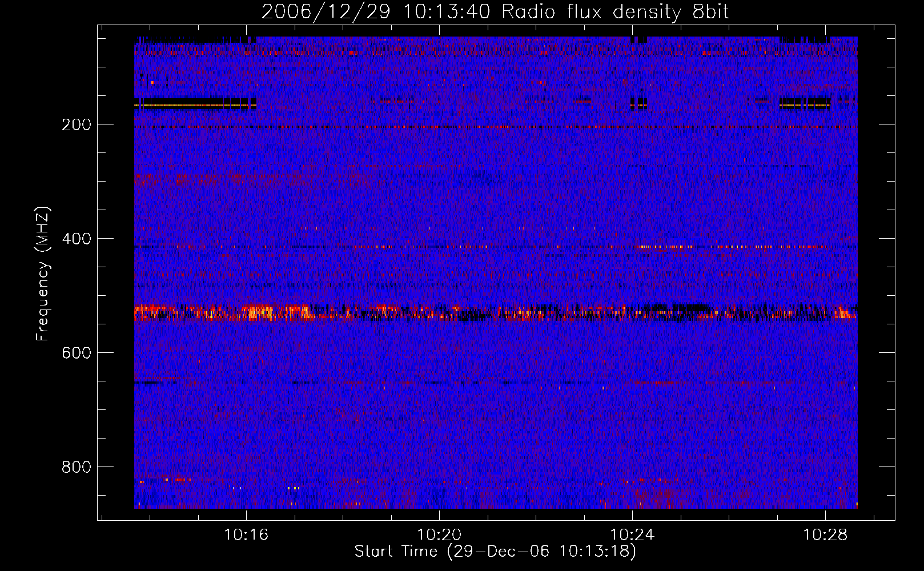Viewport: 924px width, 571px height.
Task: Click the 600 frequency tick label
Action: click(x=77, y=353)
